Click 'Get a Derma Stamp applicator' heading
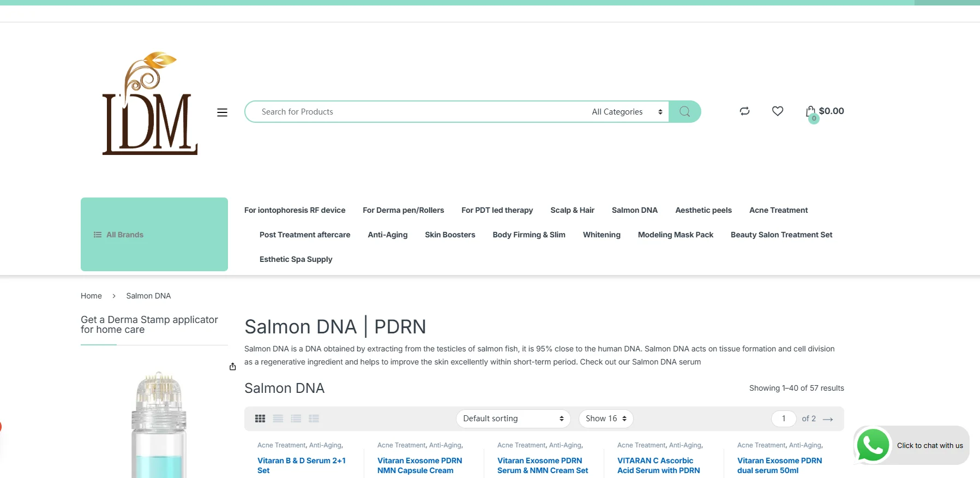 click(149, 324)
